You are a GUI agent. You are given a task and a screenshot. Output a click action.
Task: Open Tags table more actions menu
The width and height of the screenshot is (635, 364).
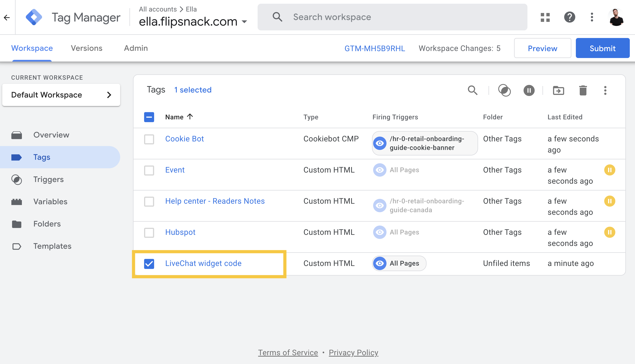[x=605, y=90]
